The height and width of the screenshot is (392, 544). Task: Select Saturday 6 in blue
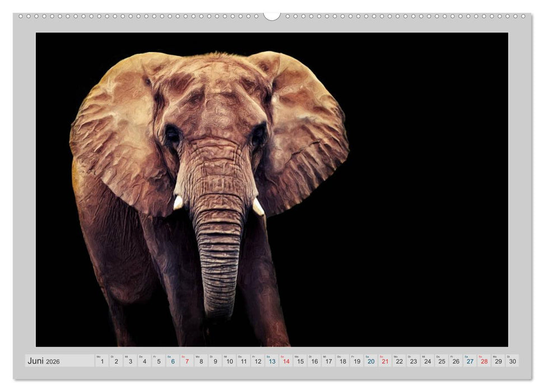173,361
